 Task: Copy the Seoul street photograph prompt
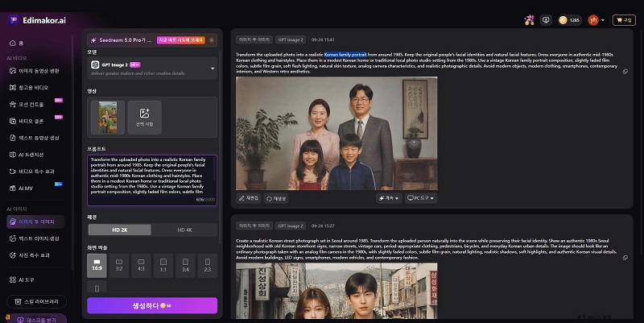coord(625,258)
